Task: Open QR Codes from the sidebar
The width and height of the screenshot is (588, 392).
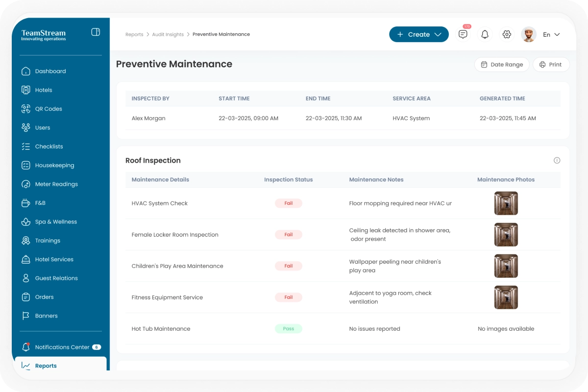Action: point(49,109)
